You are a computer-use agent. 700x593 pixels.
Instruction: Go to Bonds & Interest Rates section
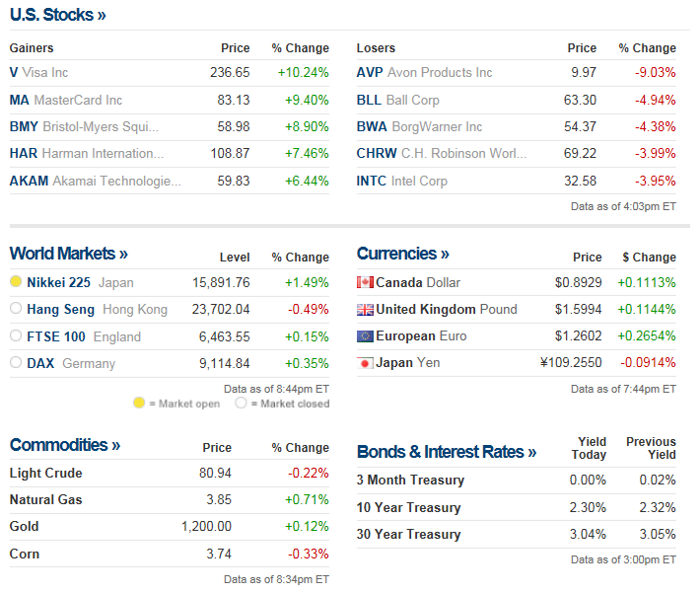pos(447,452)
